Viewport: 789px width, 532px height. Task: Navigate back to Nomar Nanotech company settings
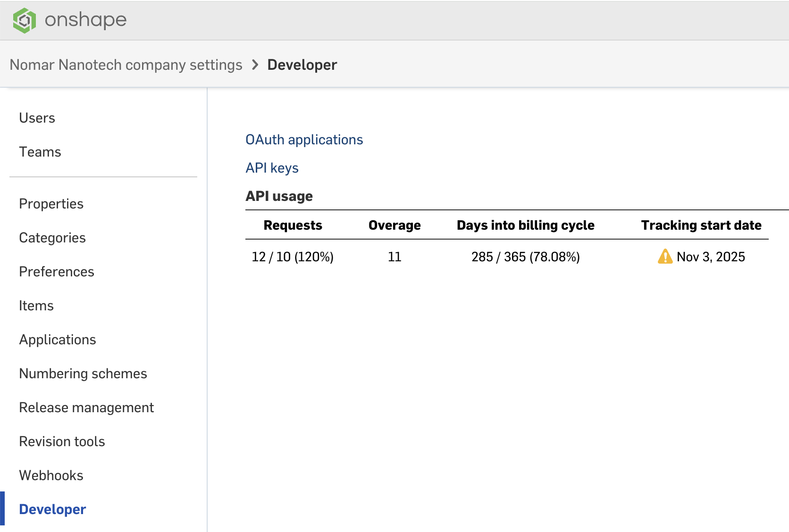126,65
